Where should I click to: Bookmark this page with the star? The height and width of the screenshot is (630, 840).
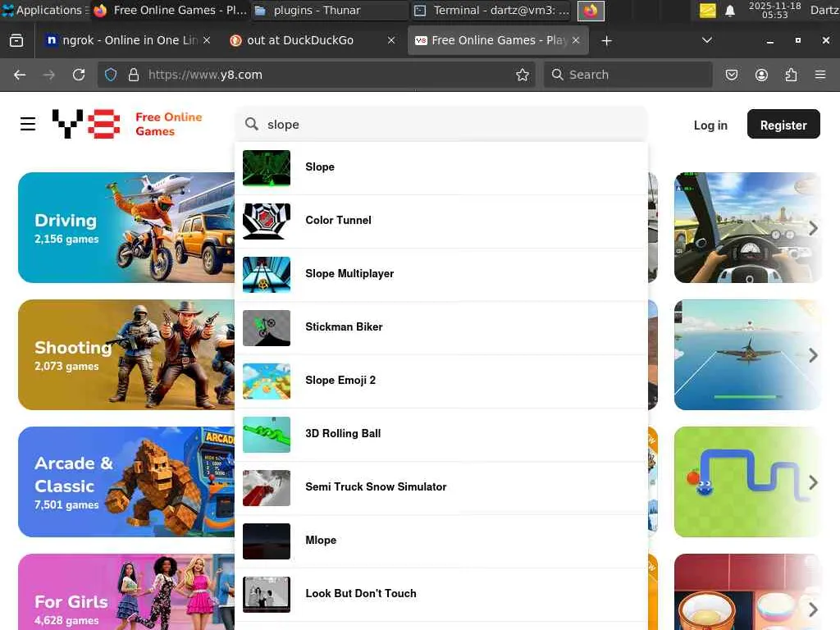[x=523, y=75]
